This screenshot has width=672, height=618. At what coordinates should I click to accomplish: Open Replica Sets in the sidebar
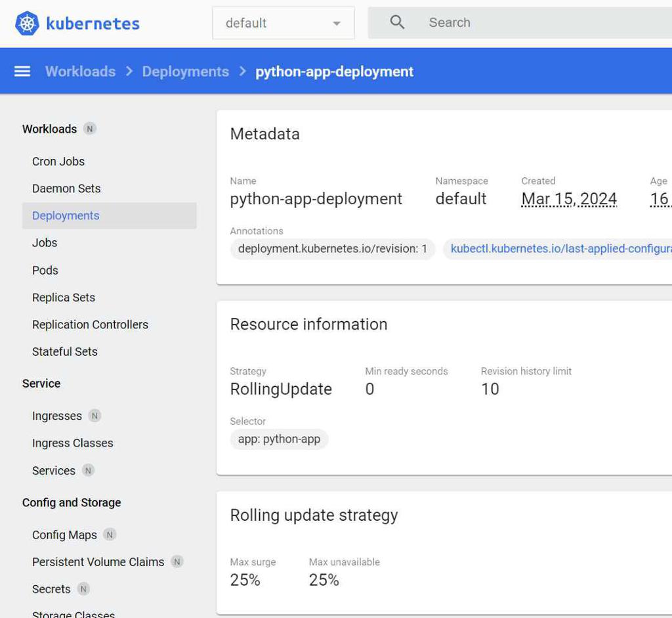click(x=64, y=298)
